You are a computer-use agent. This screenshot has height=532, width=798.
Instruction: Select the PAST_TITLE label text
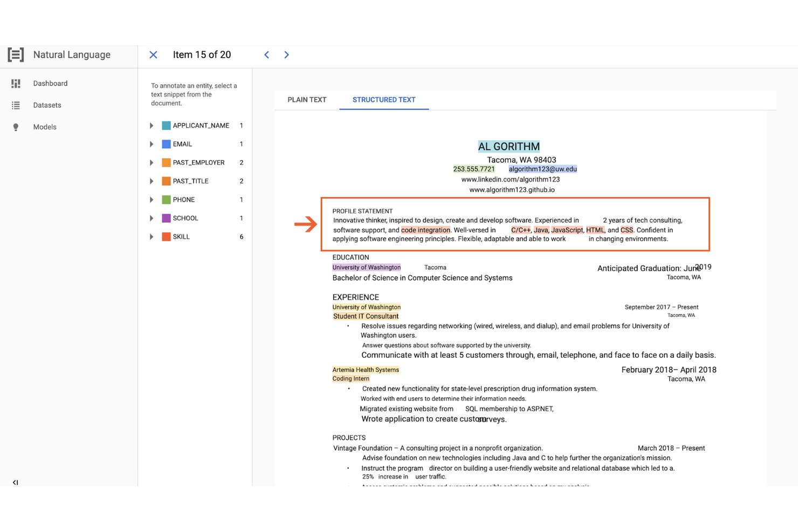(190, 181)
